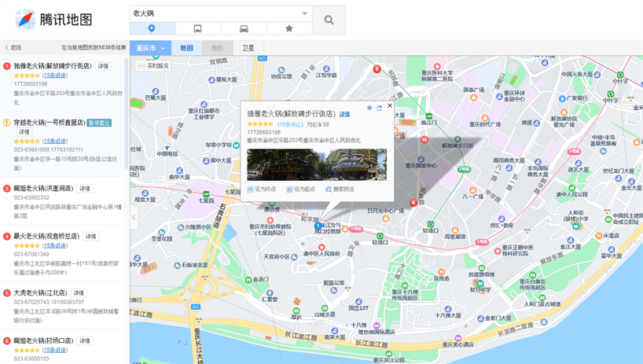Viewport: 643px width, 364px height.
Task: Click 重庆市妇幼保健院 hospital icon
Action: coord(270,220)
